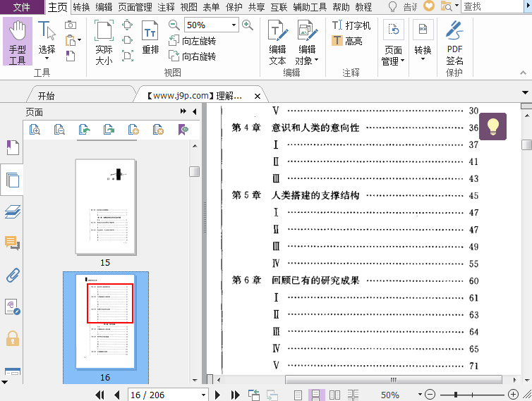The image size is (532, 401).
Task: Open the Layers panel in sidebar
Action: 12,211
